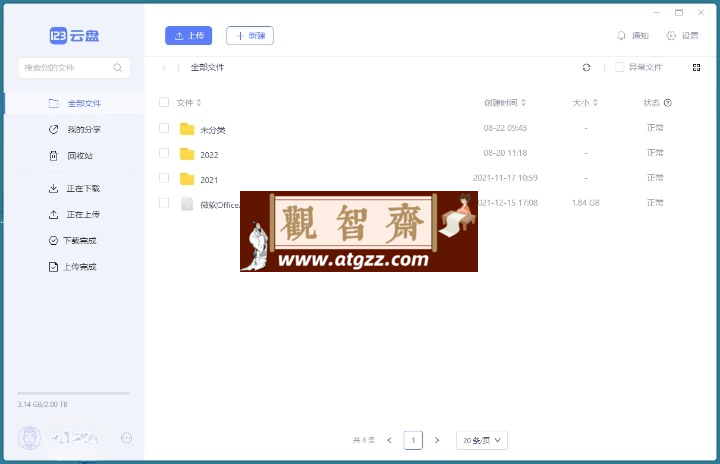Open the account more-options ellipsis

[126, 438]
